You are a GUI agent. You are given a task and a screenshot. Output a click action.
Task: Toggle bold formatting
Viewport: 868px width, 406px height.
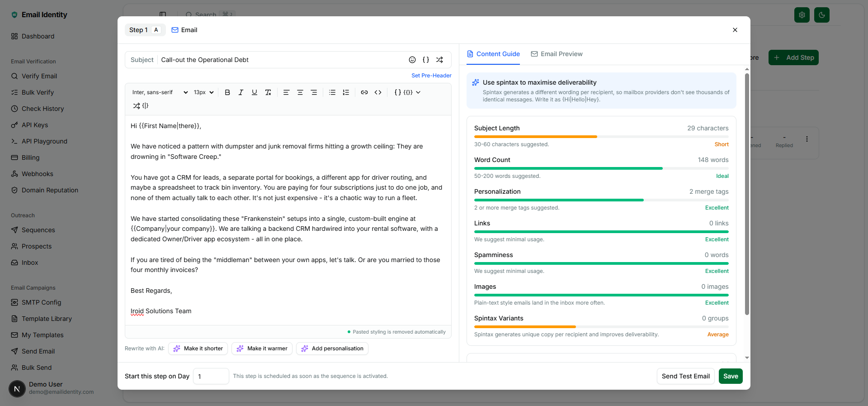(x=227, y=92)
